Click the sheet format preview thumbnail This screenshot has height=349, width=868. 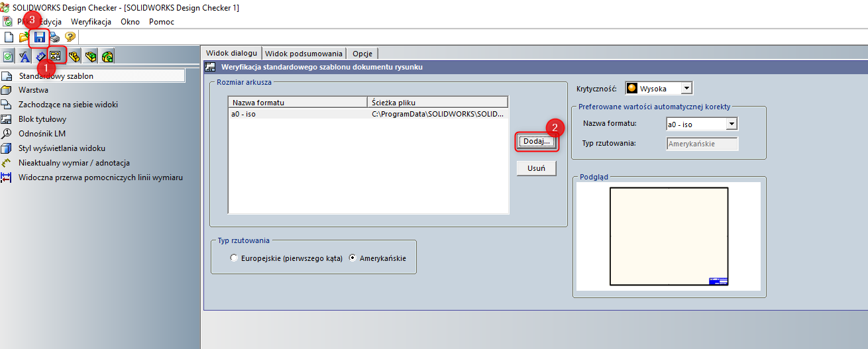point(669,236)
